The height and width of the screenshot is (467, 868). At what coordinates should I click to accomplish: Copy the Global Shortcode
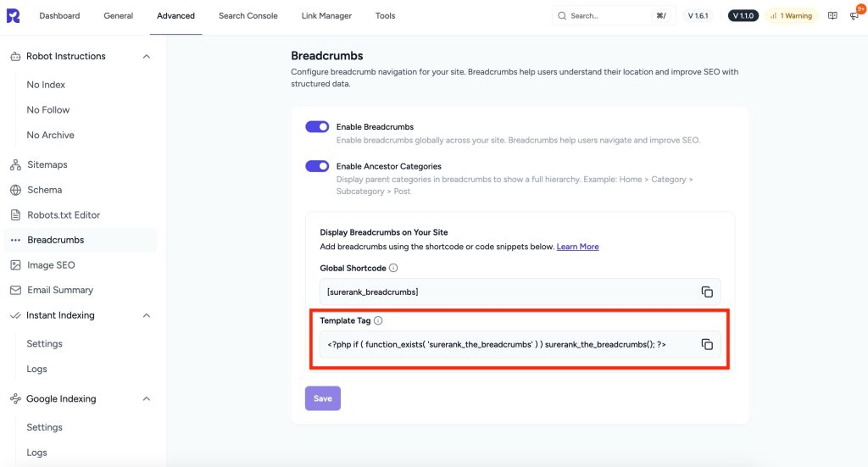(x=707, y=292)
